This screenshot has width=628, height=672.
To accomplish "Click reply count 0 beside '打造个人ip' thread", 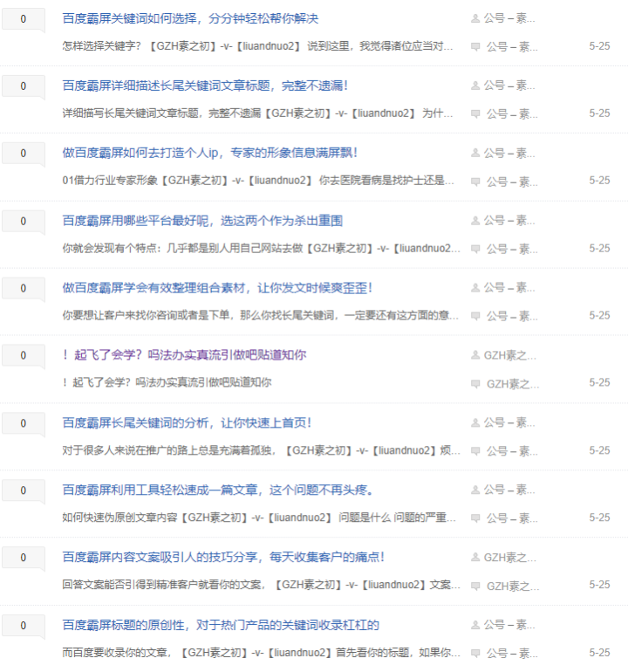I will (24, 154).
